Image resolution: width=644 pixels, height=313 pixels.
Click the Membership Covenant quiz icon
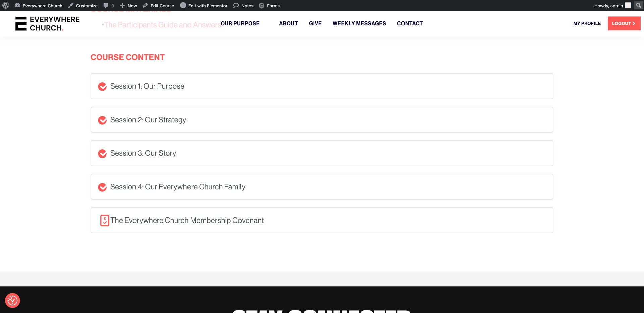tap(105, 221)
